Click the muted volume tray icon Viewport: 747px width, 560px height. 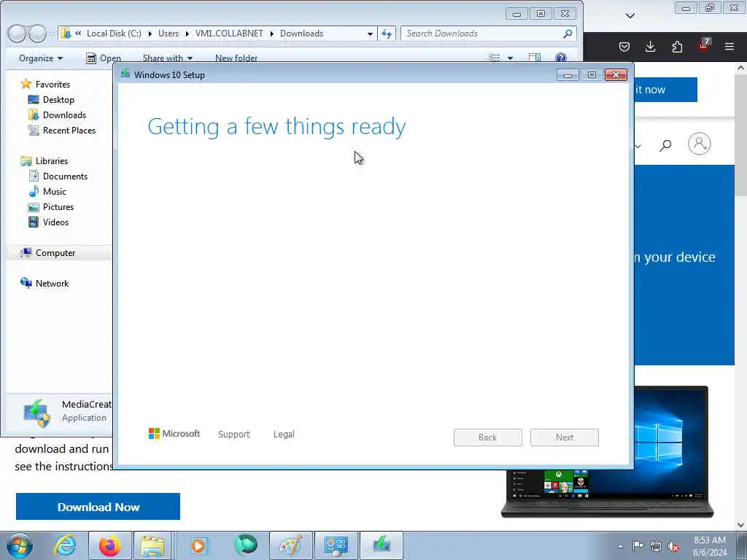click(673, 546)
